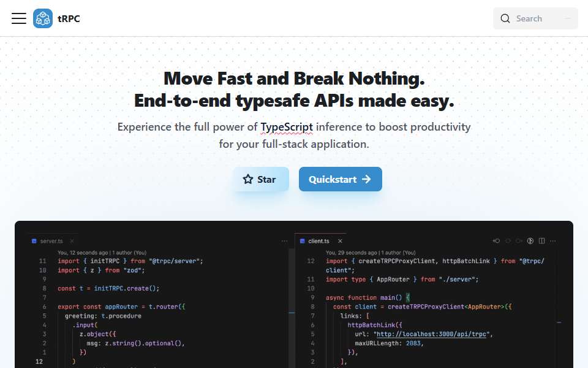Switch to the client.ts editor tab
588x368 pixels.
[x=318, y=241]
